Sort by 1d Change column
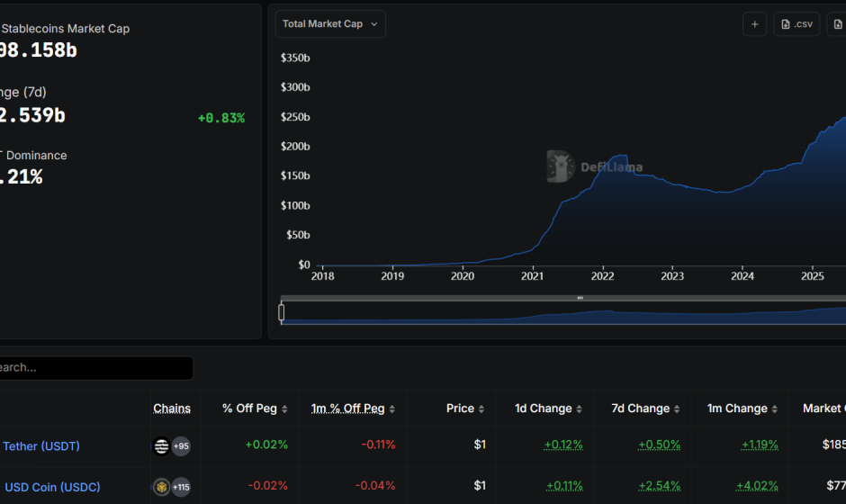 [x=548, y=409]
